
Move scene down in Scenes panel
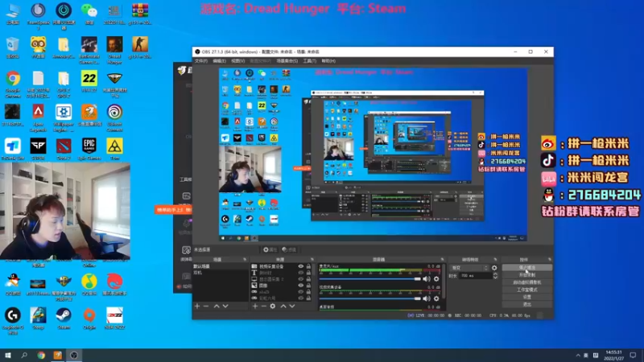(x=225, y=306)
